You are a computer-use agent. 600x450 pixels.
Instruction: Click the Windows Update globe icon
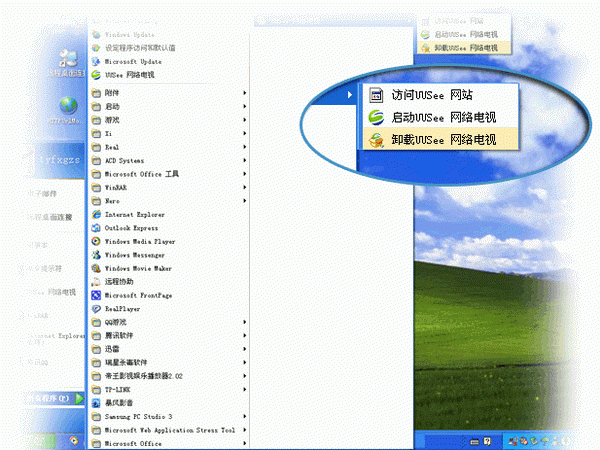pyautogui.click(x=96, y=34)
